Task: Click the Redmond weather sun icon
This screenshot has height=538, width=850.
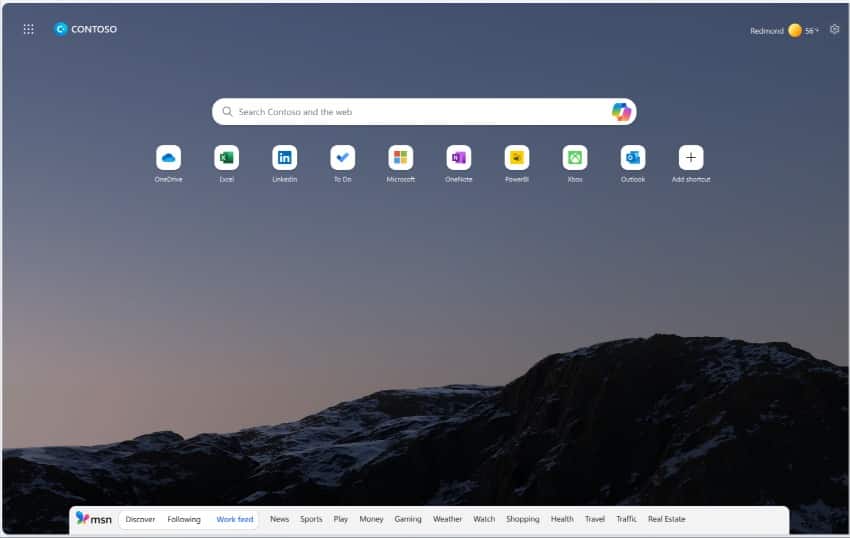Action: pos(795,30)
